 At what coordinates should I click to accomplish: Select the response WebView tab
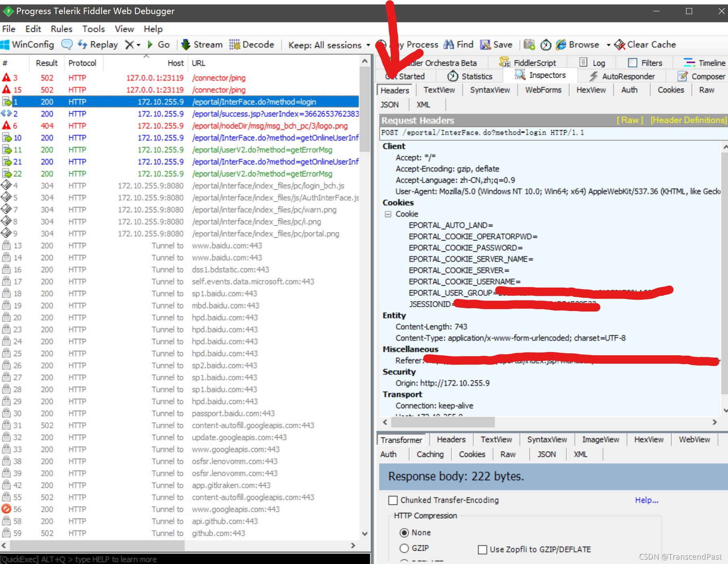point(694,440)
